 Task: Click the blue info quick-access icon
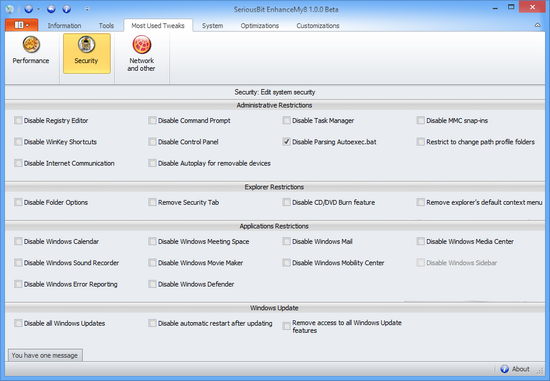coord(67,9)
